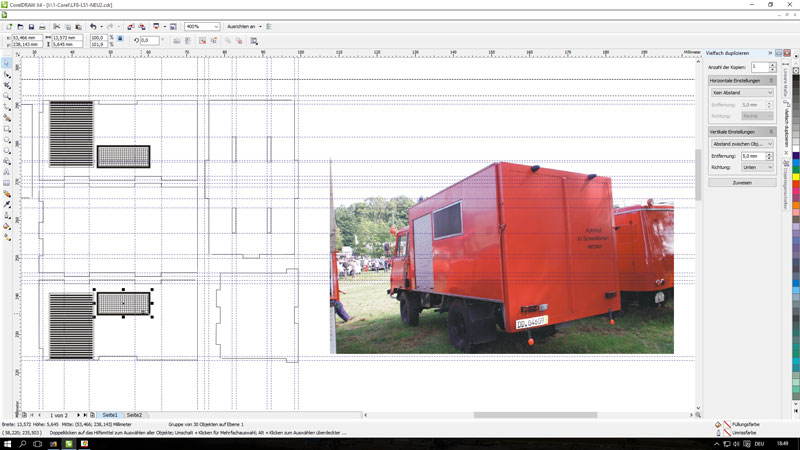The height and width of the screenshot is (450, 800).
Task: Switch to the Seite2 page tab
Action: point(134,414)
